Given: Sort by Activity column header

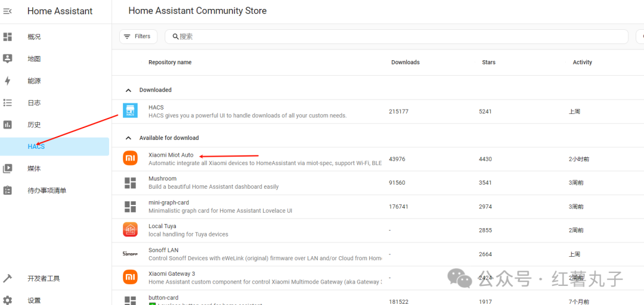Looking at the screenshot, I should [583, 63].
